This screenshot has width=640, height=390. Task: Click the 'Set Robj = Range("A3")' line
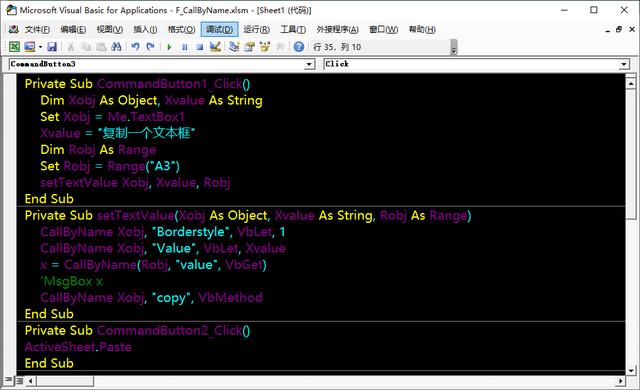point(110,166)
